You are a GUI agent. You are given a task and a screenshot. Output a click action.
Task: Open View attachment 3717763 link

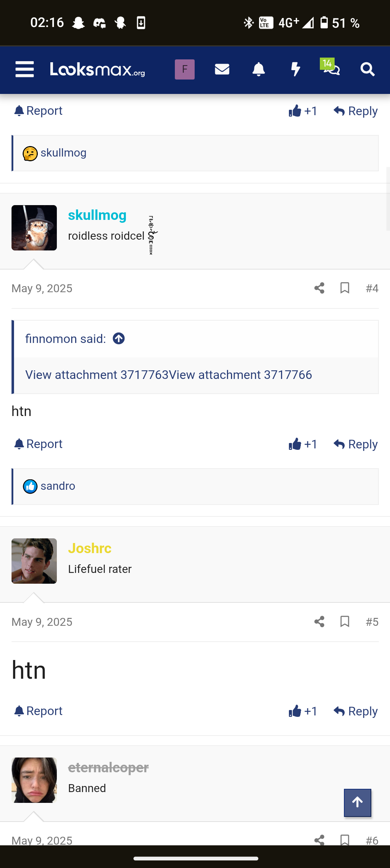pos(97,375)
